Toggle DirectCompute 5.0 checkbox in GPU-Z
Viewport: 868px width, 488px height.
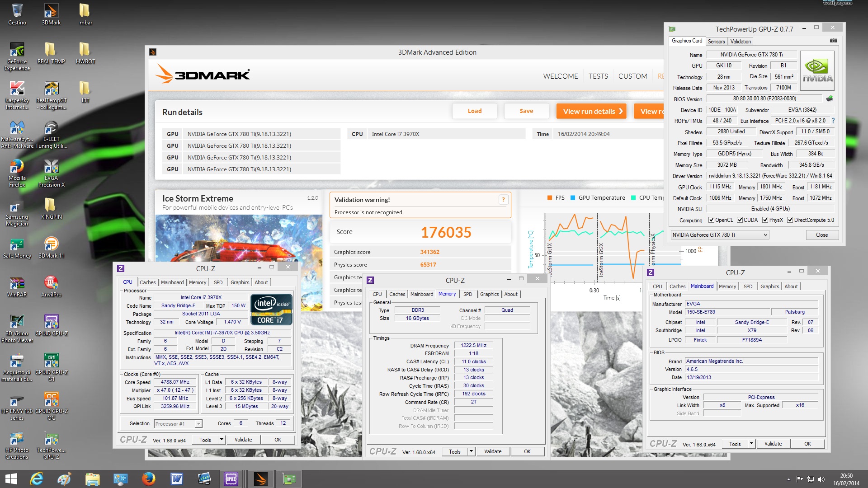pyautogui.click(x=790, y=220)
